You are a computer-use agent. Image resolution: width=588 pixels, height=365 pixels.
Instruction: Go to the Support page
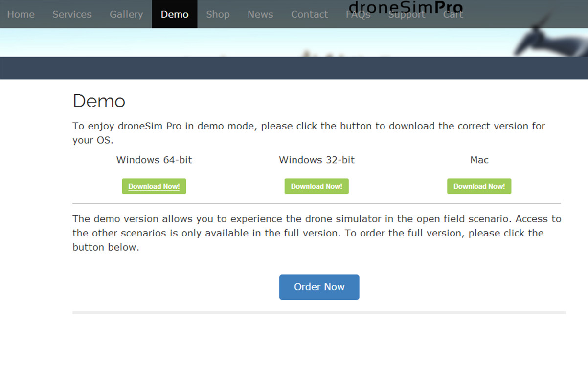click(407, 14)
